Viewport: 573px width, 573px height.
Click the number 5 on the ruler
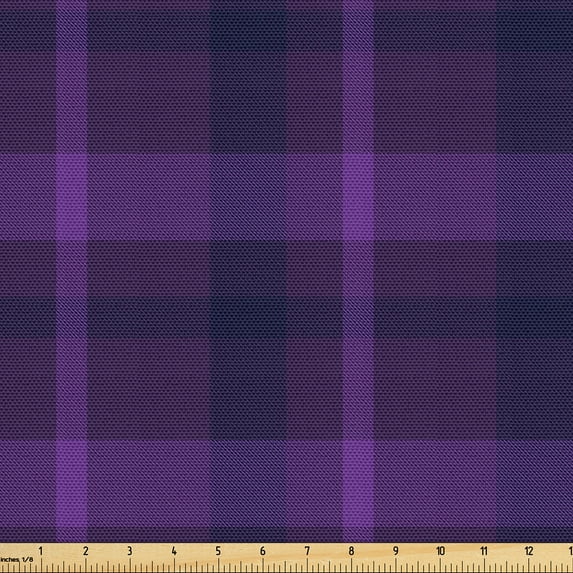(x=218, y=551)
